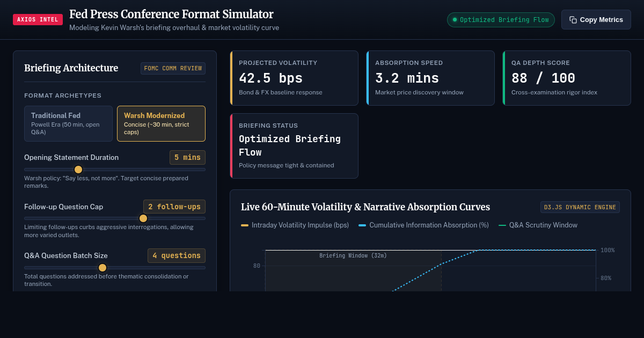The image size is (644, 338).
Task: Click the AXIOS INTEL badge
Action: 38,20
